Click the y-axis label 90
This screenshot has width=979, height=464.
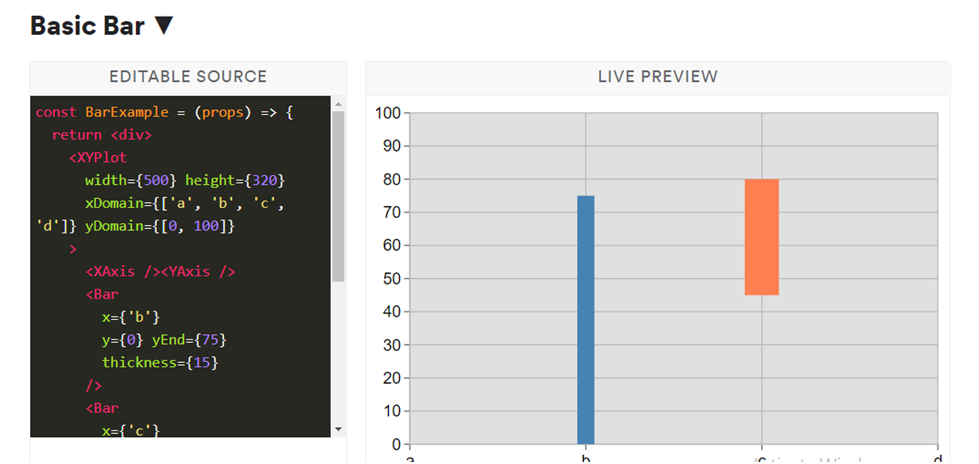pos(391,146)
